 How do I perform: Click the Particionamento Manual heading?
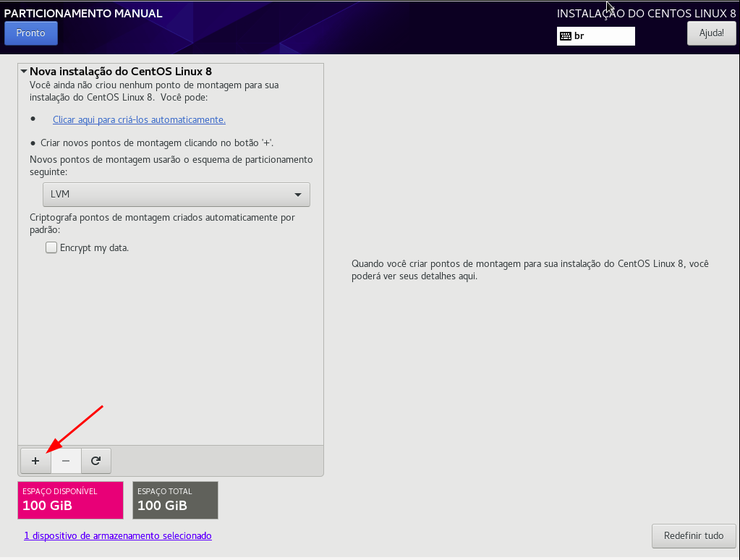point(83,13)
